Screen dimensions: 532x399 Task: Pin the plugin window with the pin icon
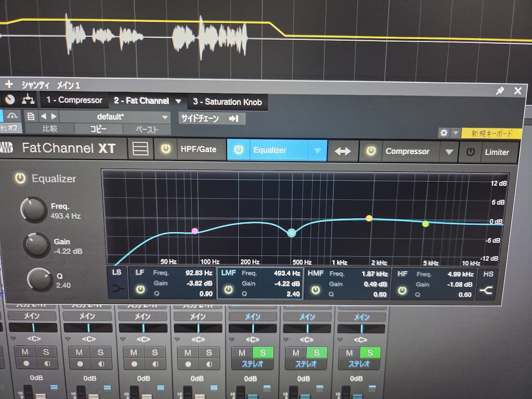click(x=500, y=91)
